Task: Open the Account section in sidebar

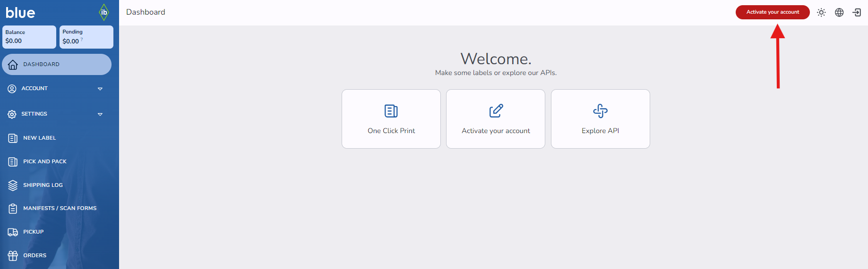Action: (34, 89)
